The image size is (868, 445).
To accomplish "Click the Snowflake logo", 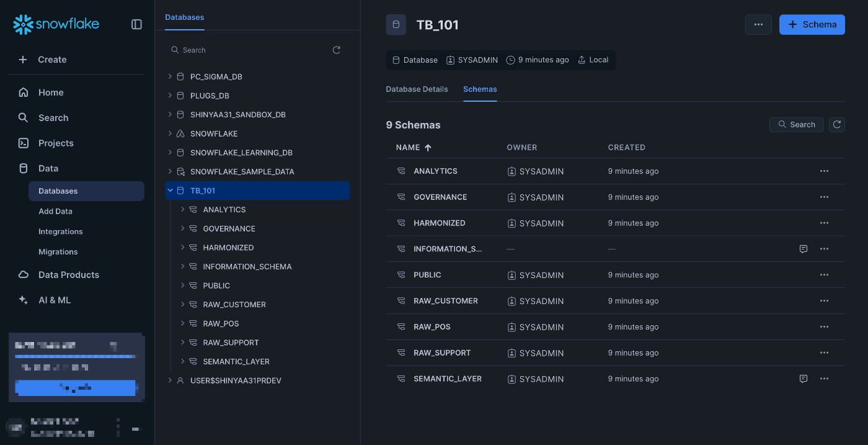I will coord(56,24).
